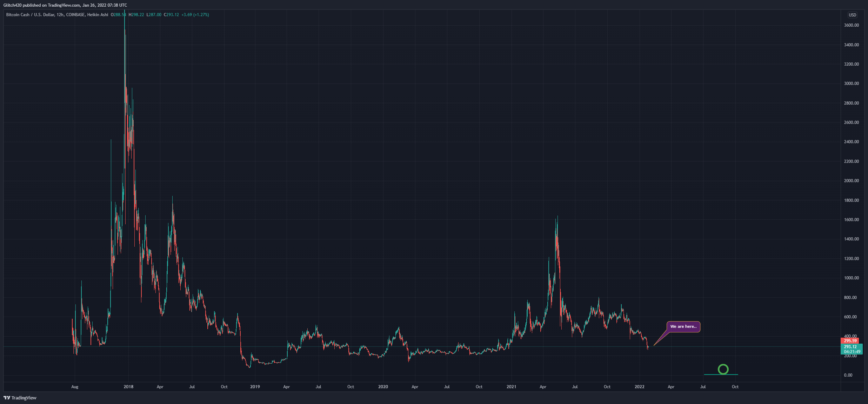The height and width of the screenshot is (404, 868).
Task: Click the 1000.00 price axis label
Action: point(852,278)
